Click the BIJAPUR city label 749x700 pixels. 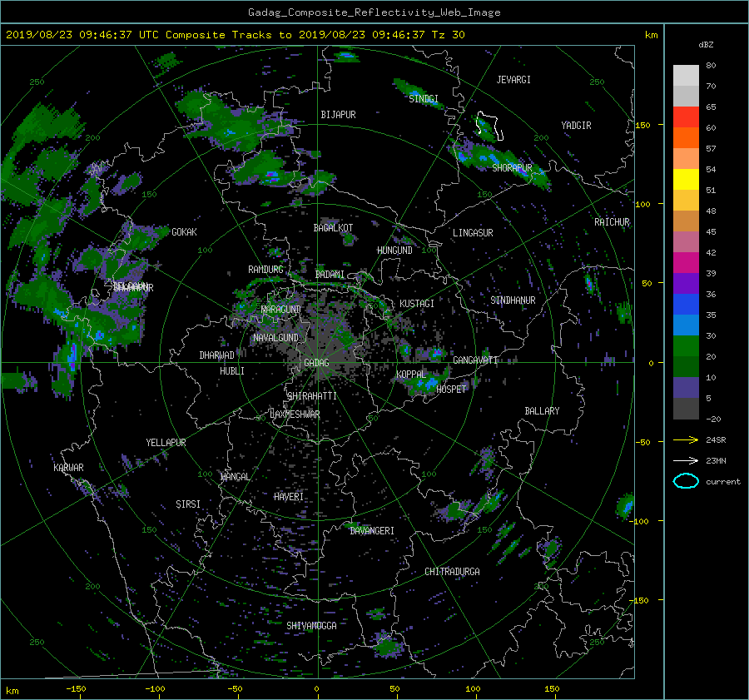coord(338,115)
